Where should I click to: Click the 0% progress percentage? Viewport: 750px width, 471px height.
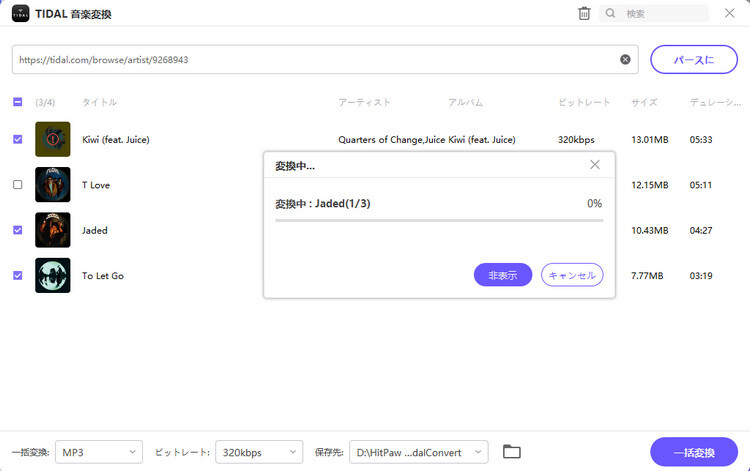coord(595,204)
